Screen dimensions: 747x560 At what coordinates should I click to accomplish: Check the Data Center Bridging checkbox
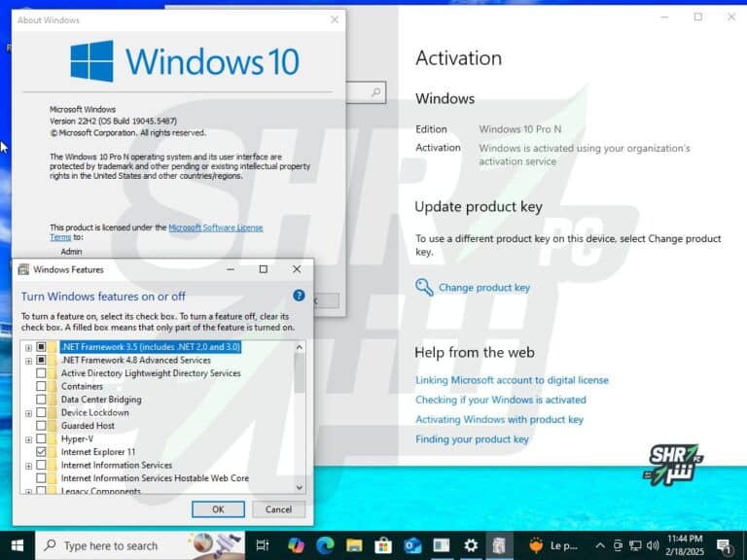click(41, 400)
